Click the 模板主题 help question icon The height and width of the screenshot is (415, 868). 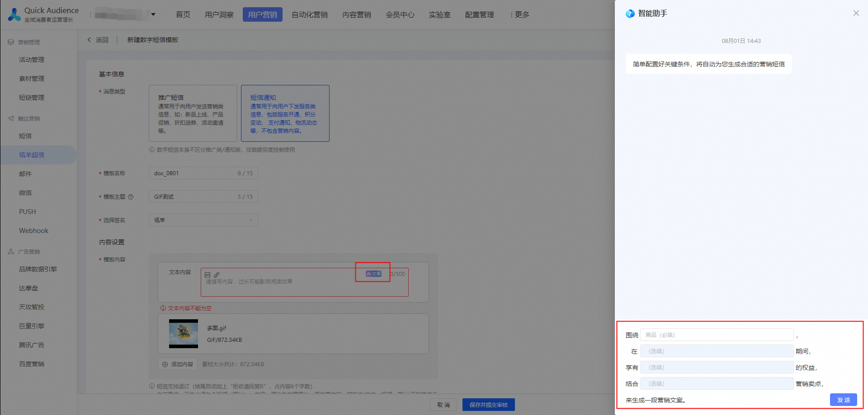coord(131,197)
